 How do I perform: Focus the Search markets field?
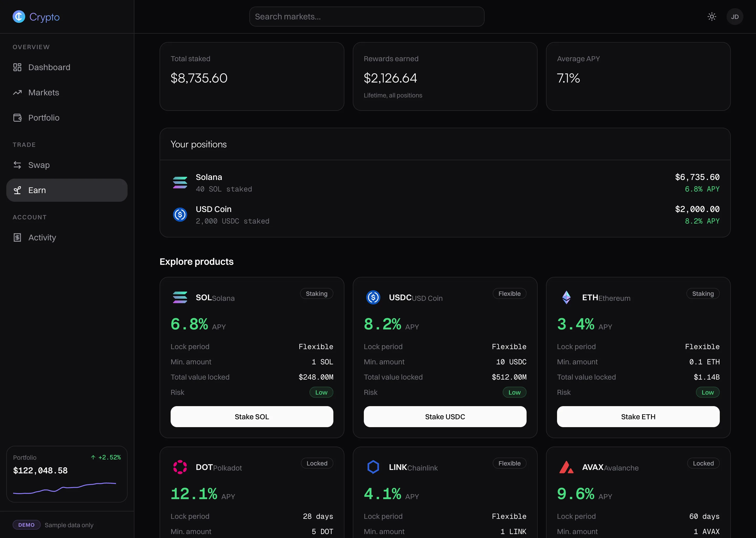[367, 17]
